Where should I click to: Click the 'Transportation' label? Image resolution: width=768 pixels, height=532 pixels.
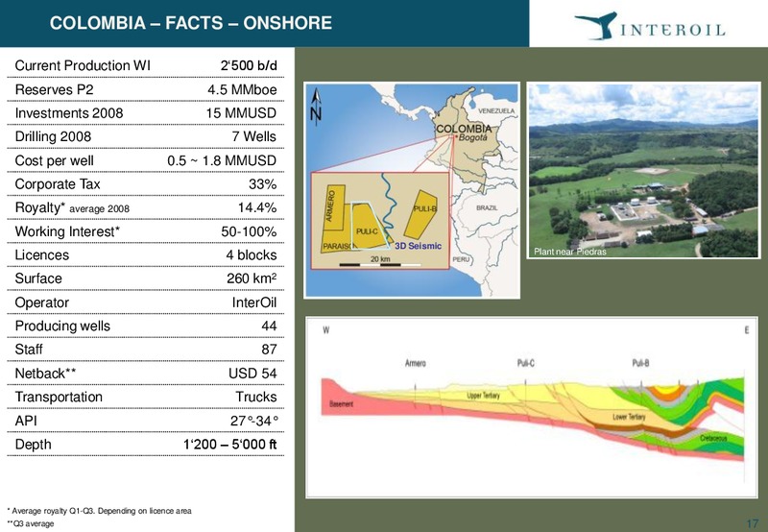tap(59, 398)
